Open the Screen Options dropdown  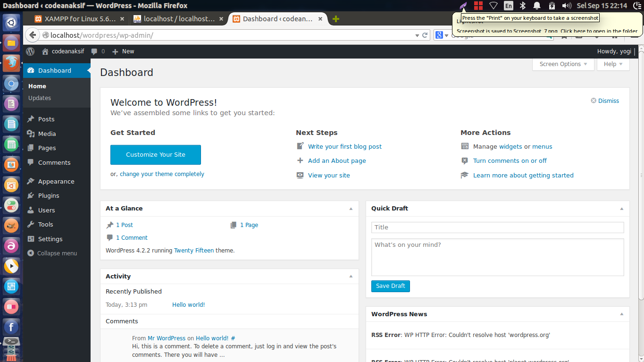562,64
